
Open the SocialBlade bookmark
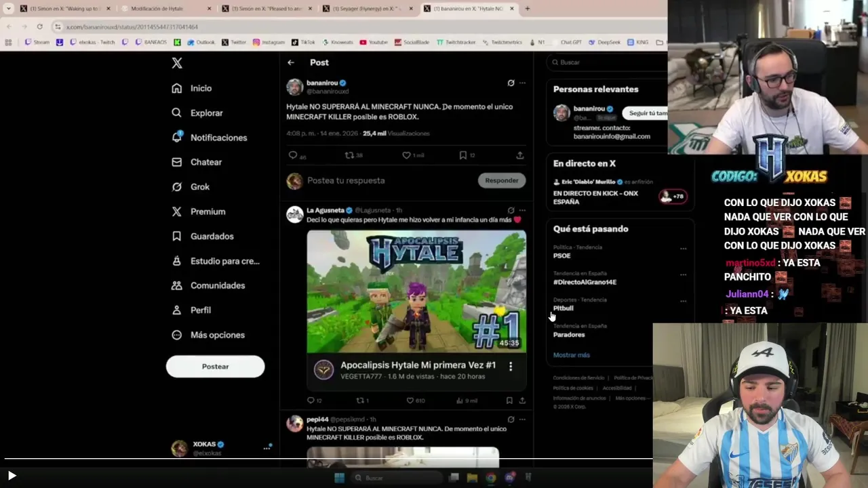coord(411,42)
